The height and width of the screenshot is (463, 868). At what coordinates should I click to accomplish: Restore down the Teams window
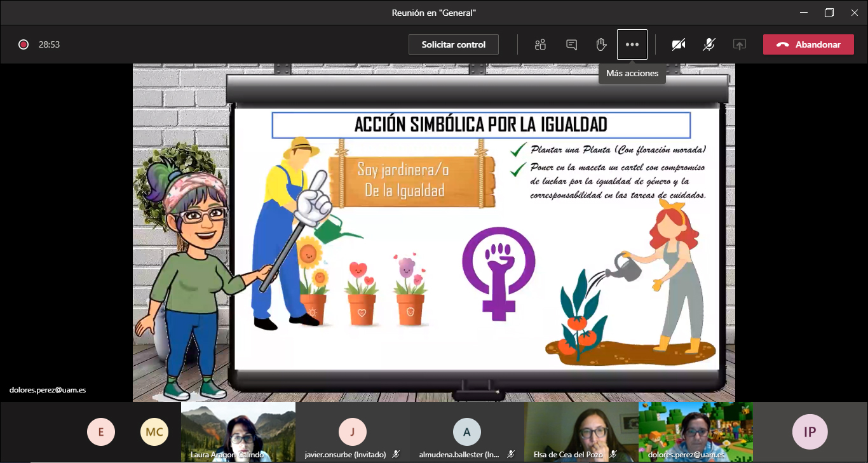829,13
